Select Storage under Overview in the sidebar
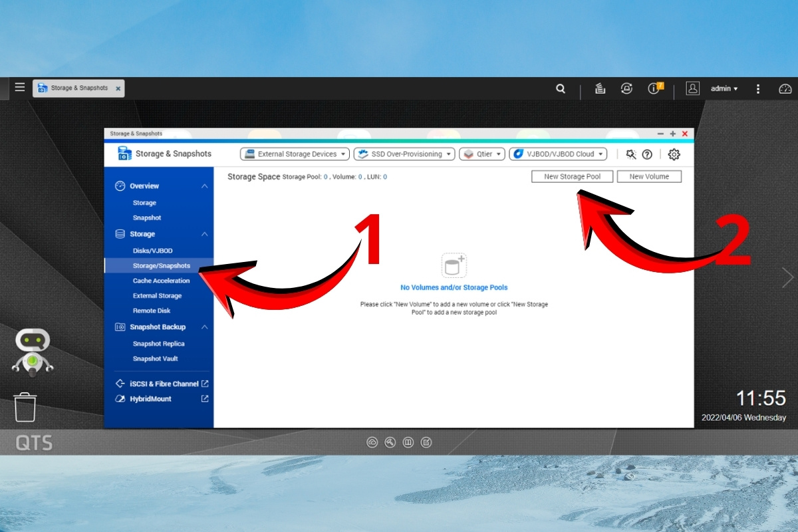The height and width of the screenshot is (532, 798). click(x=144, y=203)
